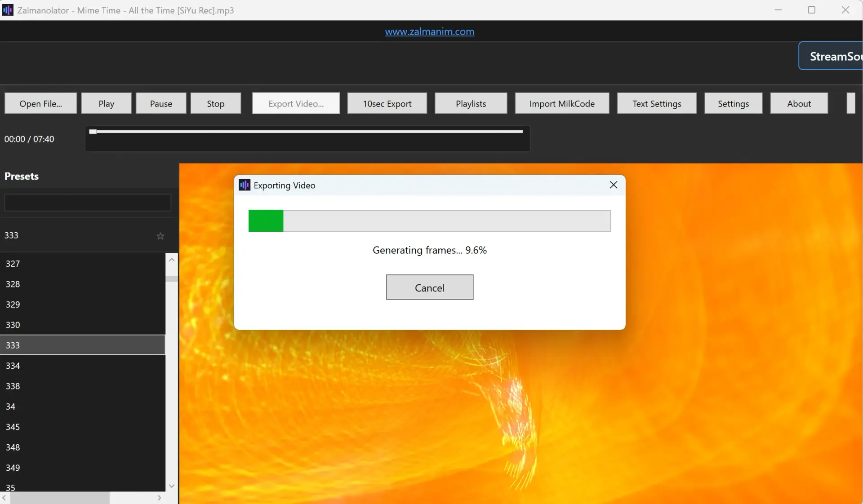Image resolution: width=863 pixels, height=504 pixels.
Task: Cancel the video export
Action: click(x=429, y=287)
